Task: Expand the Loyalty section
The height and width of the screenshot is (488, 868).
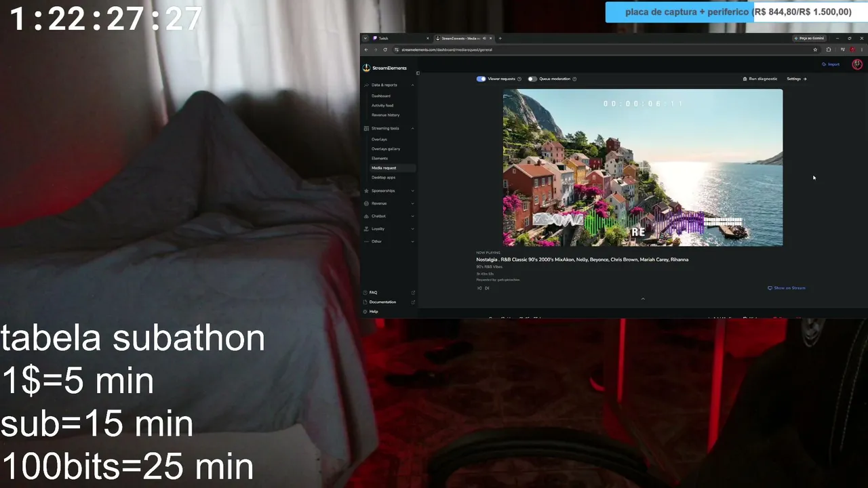Action: (413, 229)
